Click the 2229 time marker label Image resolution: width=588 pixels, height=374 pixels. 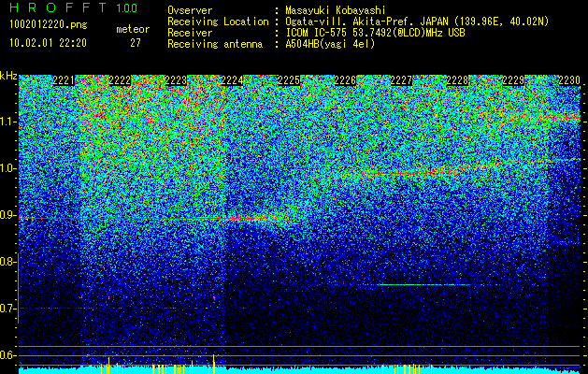513,80
